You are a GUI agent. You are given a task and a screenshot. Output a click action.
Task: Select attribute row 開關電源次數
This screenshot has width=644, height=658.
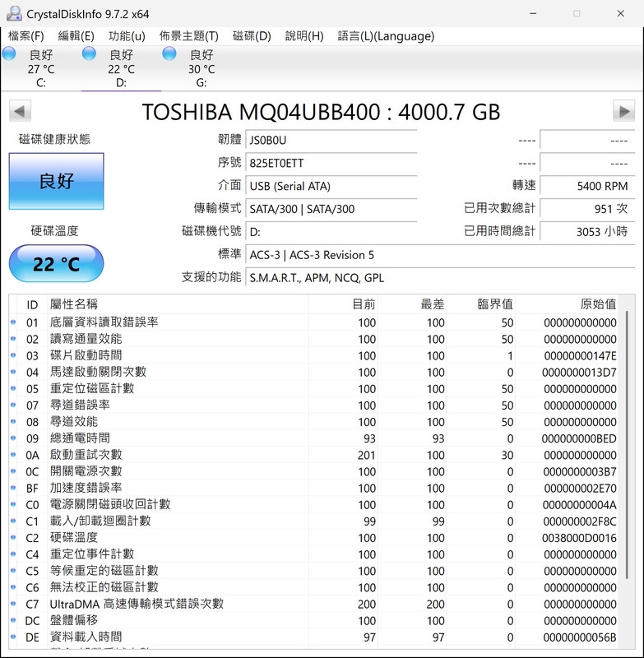(x=313, y=471)
